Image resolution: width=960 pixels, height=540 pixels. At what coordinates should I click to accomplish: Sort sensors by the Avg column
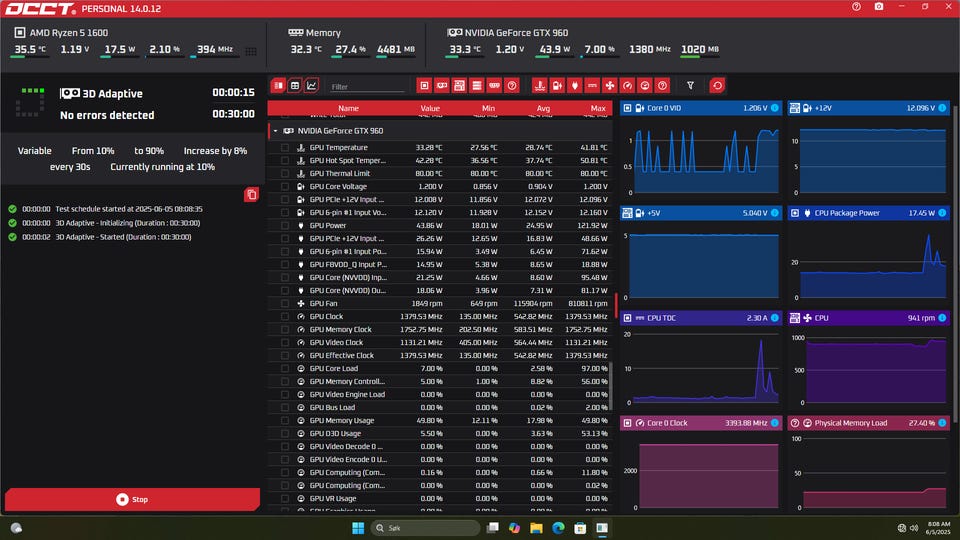pyautogui.click(x=543, y=108)
